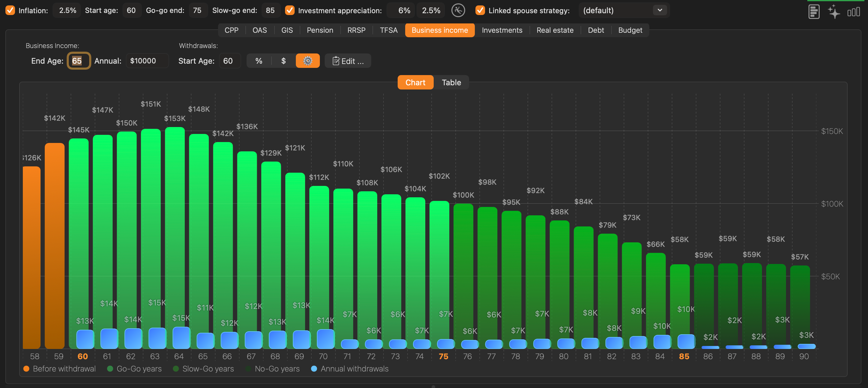Click the Withdrawals Start Age field
The width and height of the screenshot is (868, 388).
pyautogui.click(x=230, y=61)
